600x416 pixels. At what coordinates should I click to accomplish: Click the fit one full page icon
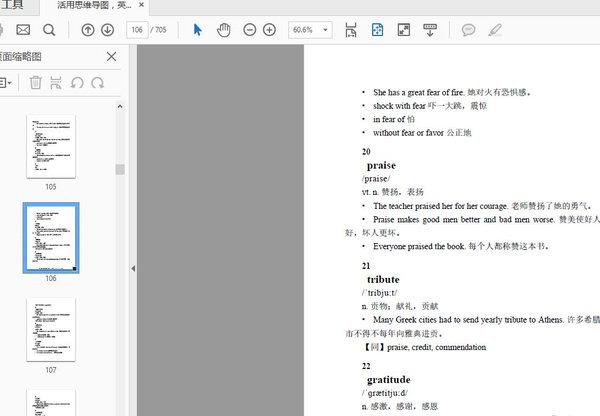coord(377,30)
